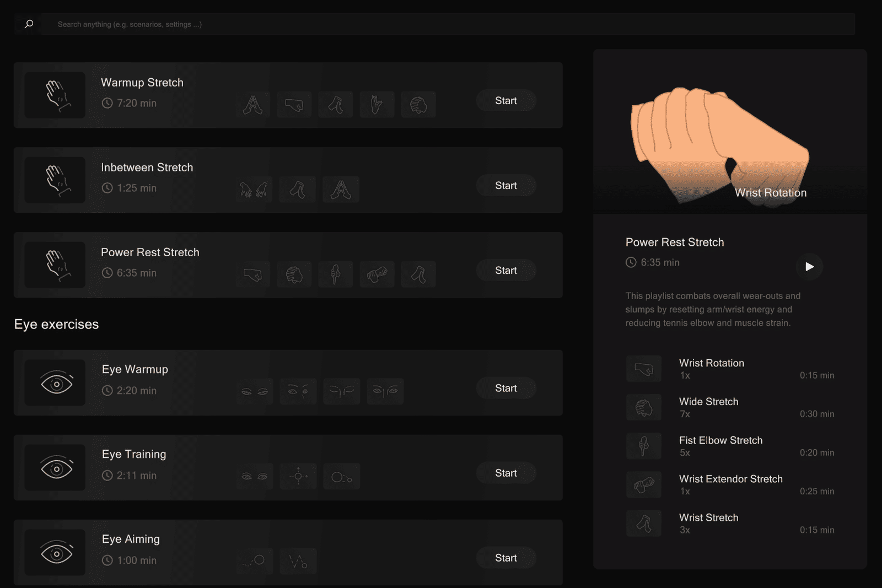Screen dimensions: 882x588
Task: Click first exercise icon in Warmup Stretch row
Action: (253, 105)
